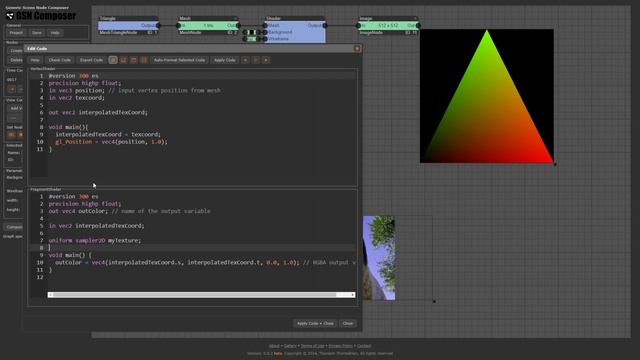Select the third code layout icon in Edit Code toolbar

[x=133, y=60]
